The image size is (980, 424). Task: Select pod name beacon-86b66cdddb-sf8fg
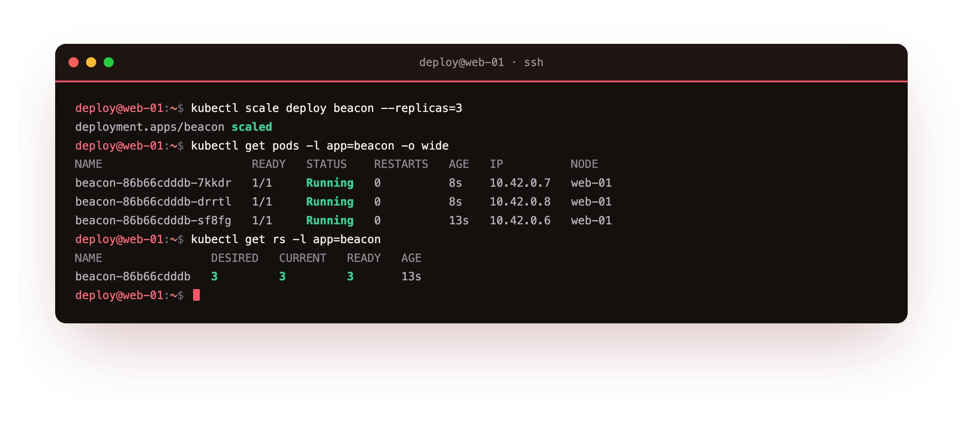(x=153, y=221)
